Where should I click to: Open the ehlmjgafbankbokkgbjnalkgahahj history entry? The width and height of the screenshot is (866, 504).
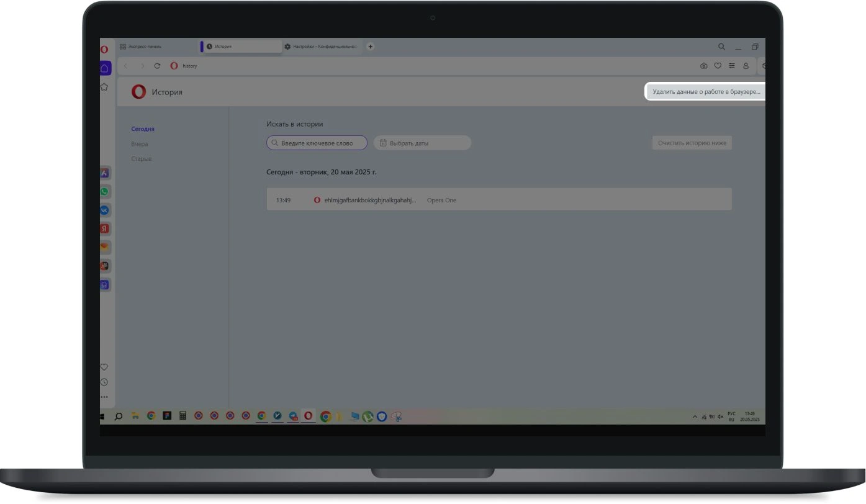coord(370,200)
